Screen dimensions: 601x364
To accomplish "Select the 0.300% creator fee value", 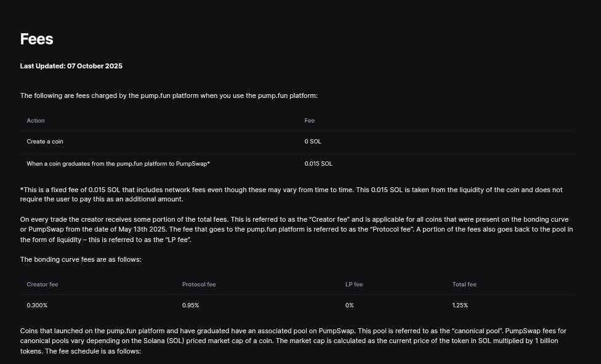I will (37, 305).
